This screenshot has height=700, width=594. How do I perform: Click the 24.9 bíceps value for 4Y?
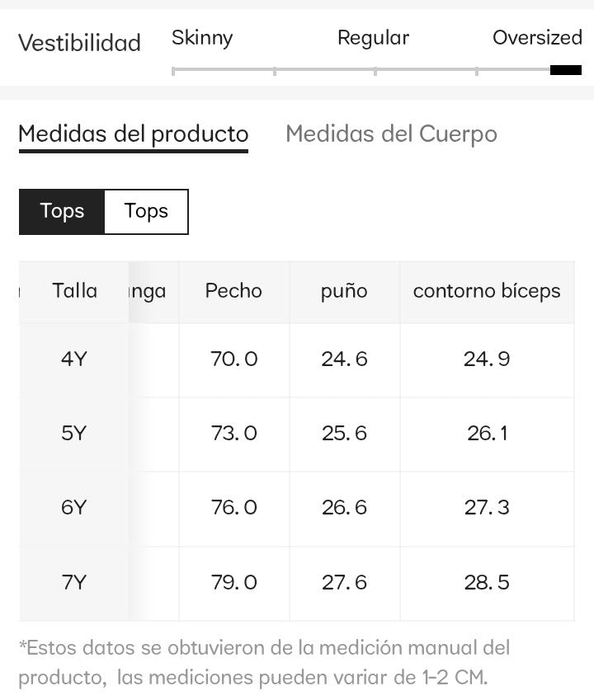tap(487, 359)
